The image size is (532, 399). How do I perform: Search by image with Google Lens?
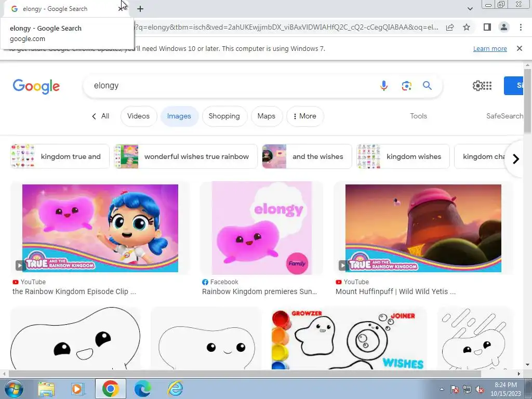406,86
